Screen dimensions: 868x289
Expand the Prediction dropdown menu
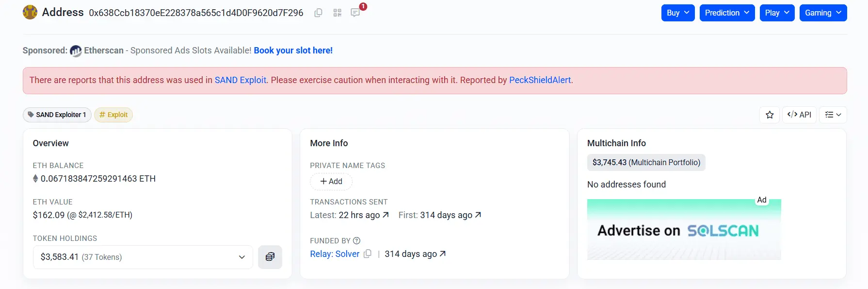click(x=727, y=13)
